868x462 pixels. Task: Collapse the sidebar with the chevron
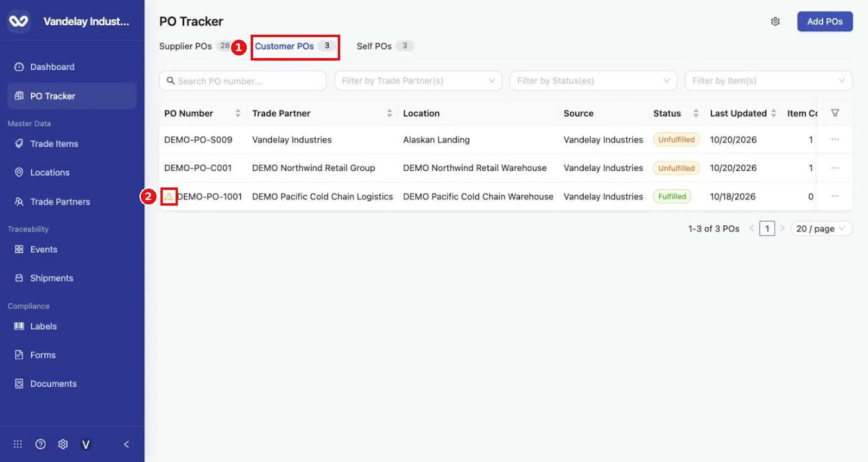click(x=126, y=444)
